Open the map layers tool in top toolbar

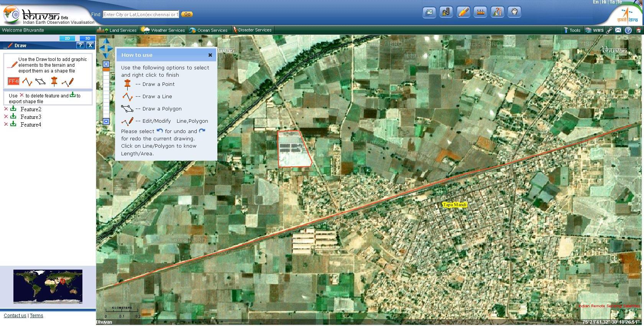pyautogui.click(x=429, y=12)
